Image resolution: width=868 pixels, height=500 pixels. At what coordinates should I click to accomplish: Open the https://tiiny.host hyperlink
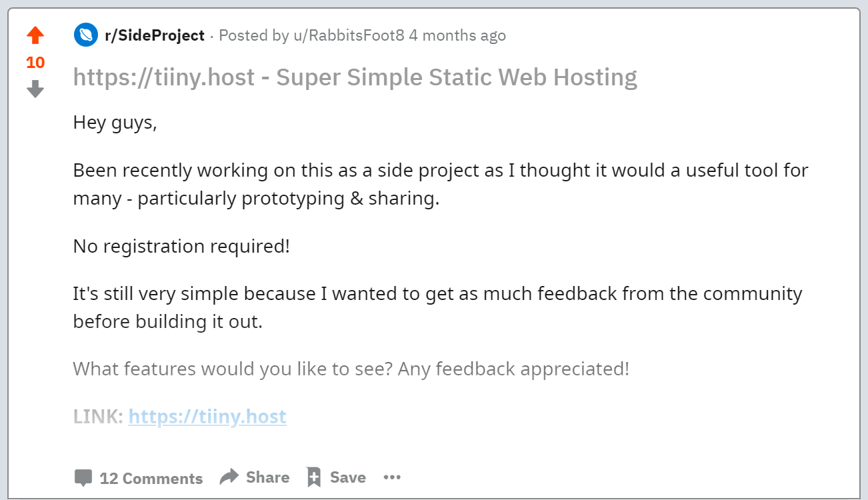click(x=207, y=417)
